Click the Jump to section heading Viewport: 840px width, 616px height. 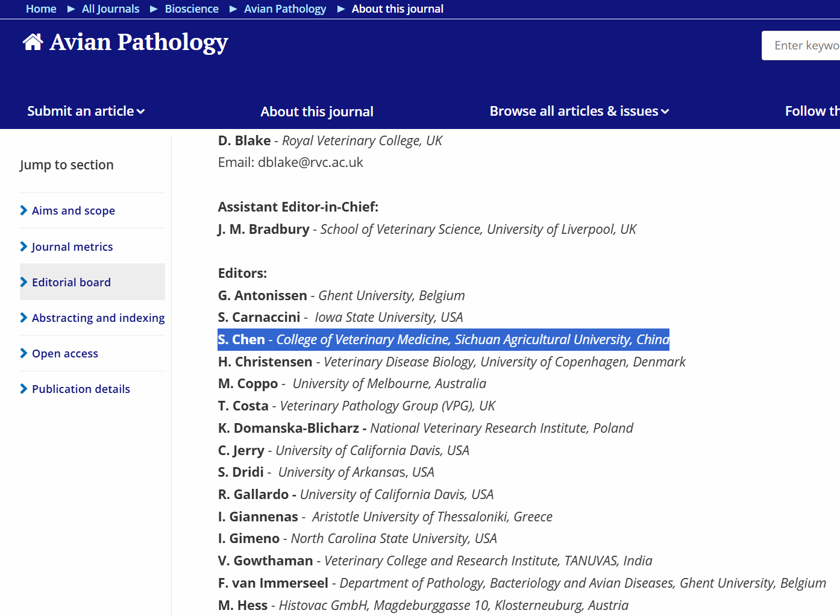point(67,165)
